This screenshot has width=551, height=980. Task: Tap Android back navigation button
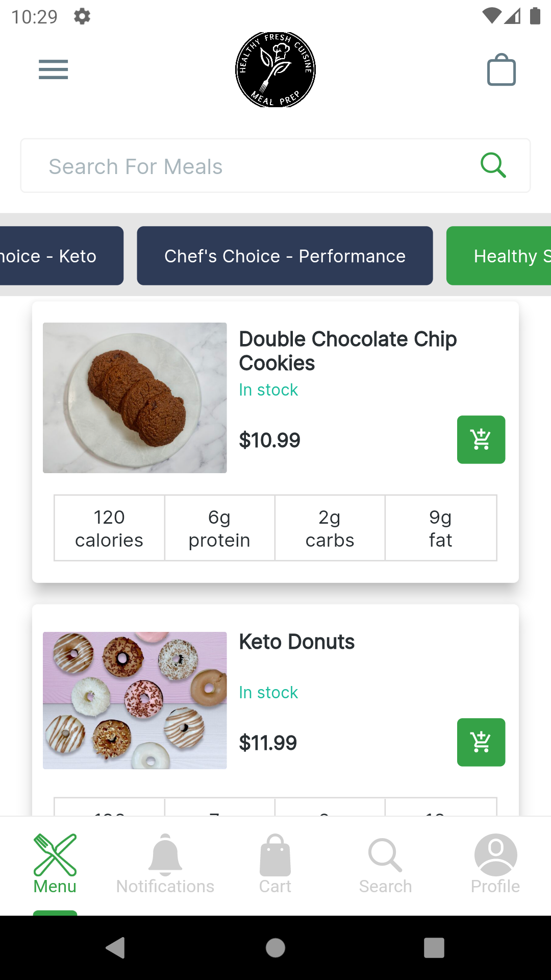click(115, 948)
